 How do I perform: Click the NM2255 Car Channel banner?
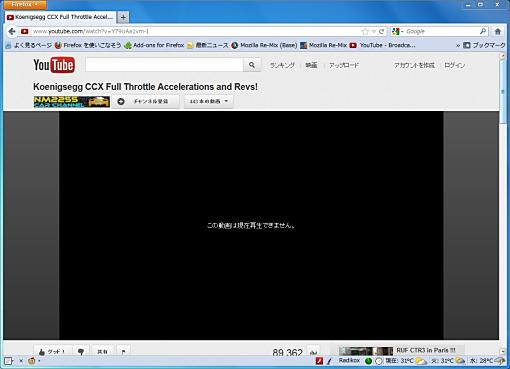point(72,102)
